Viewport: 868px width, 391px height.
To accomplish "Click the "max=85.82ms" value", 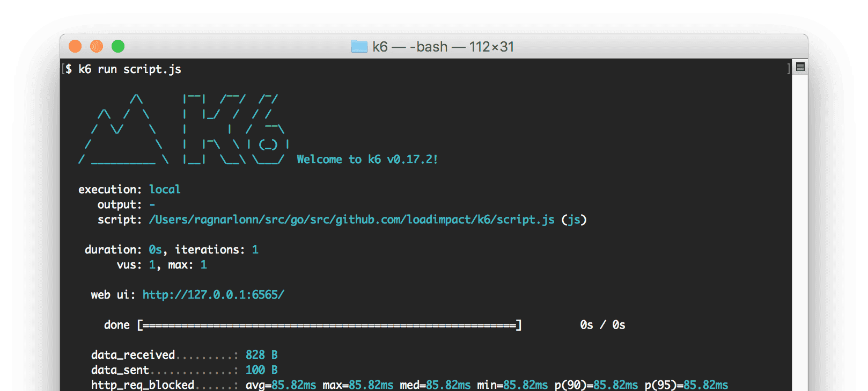I will point(358,385).
